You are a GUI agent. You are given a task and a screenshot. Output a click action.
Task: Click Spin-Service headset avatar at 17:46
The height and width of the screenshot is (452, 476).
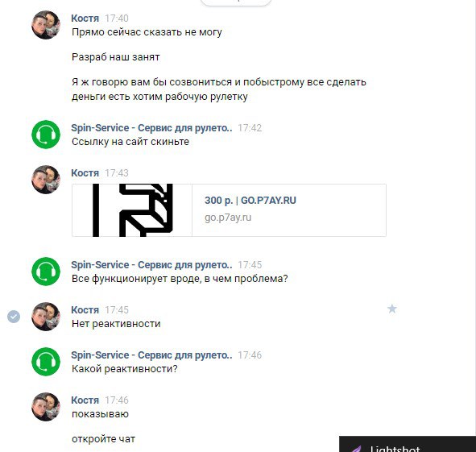pos(46,362)
